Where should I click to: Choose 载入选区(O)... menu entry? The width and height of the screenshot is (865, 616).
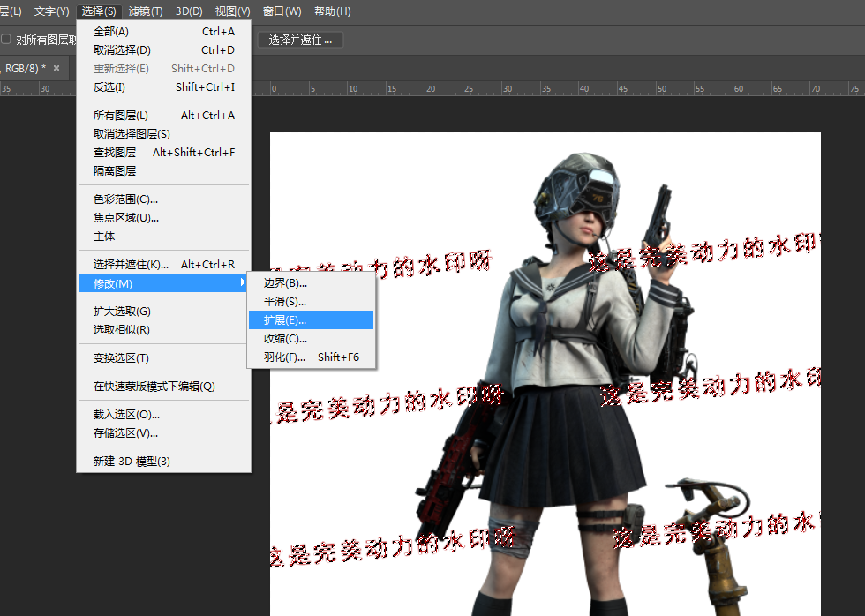126,415
